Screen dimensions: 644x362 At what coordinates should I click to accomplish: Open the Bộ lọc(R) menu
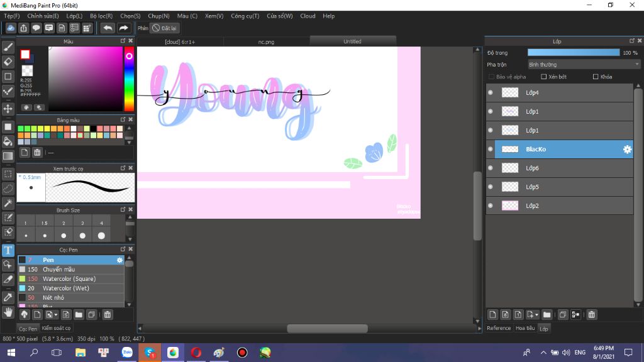click(101, 16)
